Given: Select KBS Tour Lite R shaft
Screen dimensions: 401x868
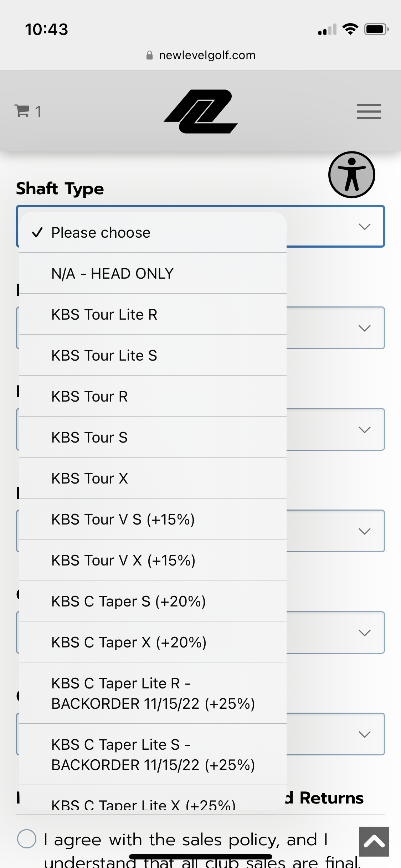Looking at the screenshot, I should [x=104, y=315].
